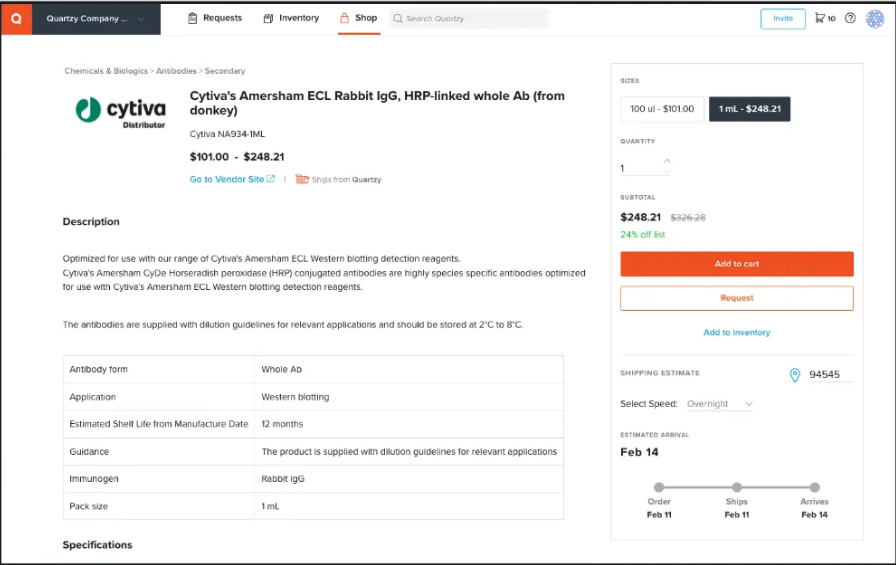This screenshot has width=896, height=565.
Task: Click the shipping location pin icon
Action: tap(795, 375)
